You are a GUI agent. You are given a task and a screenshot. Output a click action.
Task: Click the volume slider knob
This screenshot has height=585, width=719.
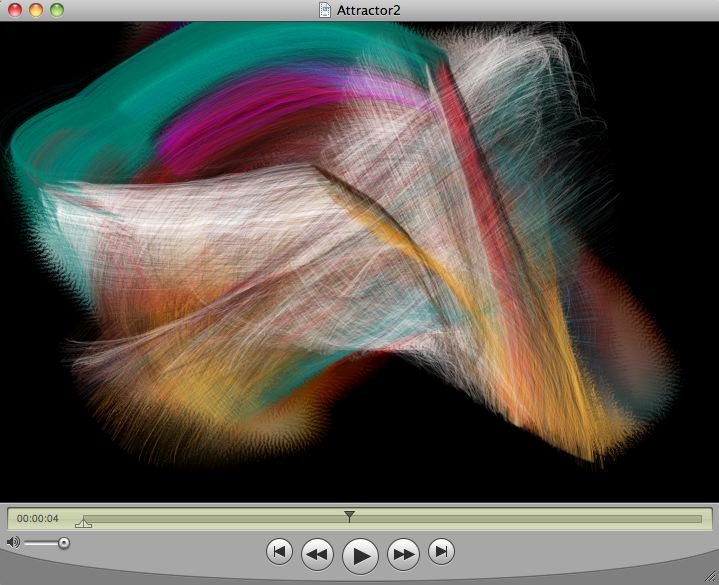(64, 543)
